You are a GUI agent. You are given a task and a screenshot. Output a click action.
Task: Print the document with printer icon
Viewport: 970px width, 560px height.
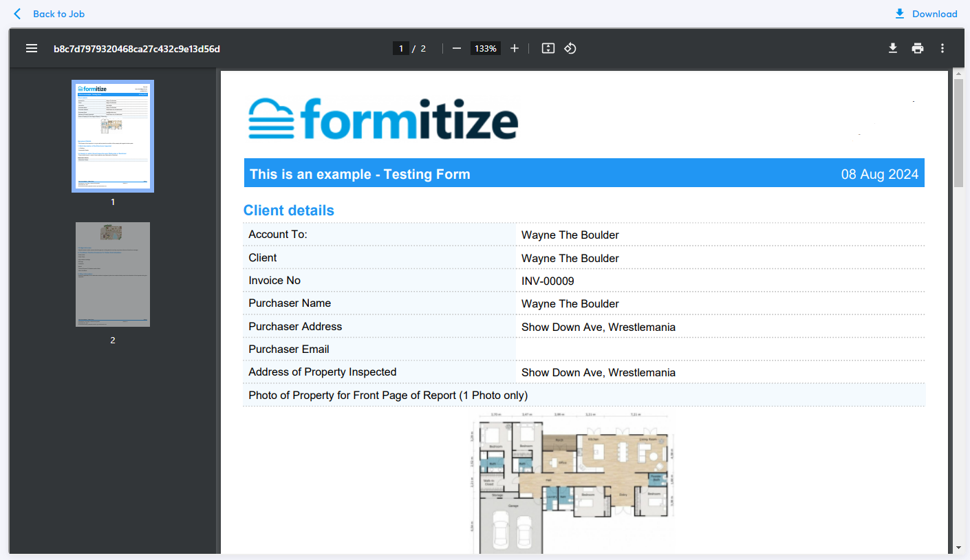point(918,48)
